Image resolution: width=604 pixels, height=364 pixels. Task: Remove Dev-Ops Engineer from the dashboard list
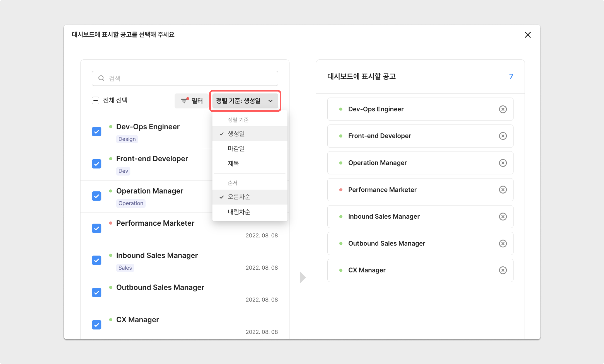[x=503, y=109]
